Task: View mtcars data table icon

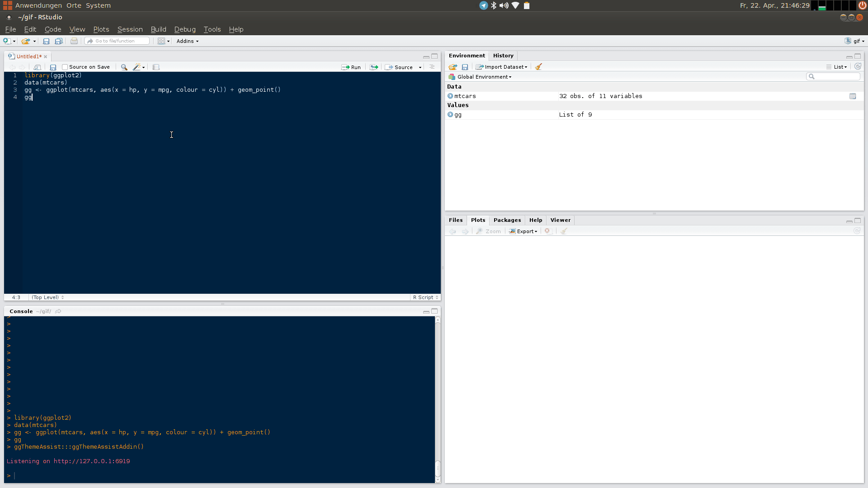Action: (852, 96)
